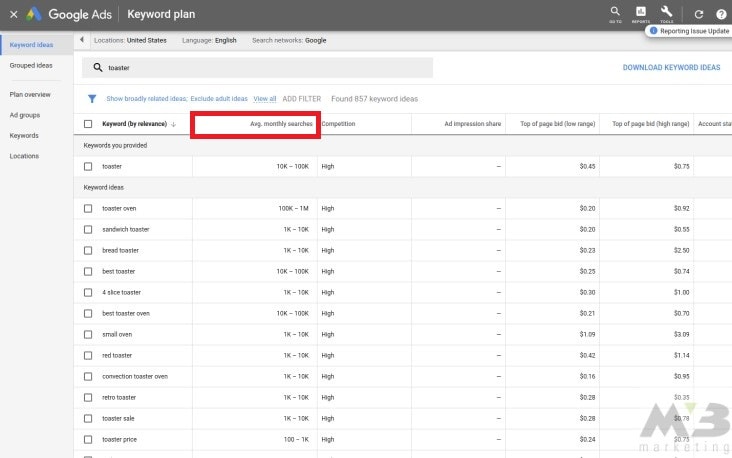Click the Reporting Issue Update info notice
This screenshot has width=732, height=458.
689,31
